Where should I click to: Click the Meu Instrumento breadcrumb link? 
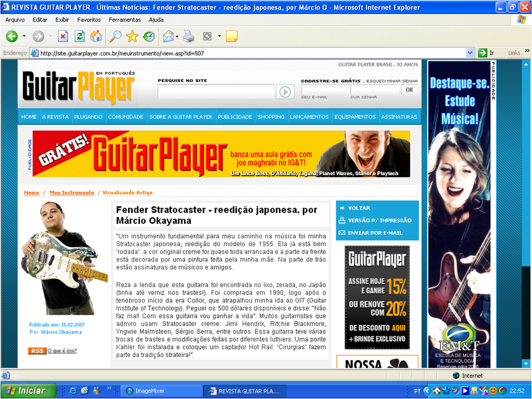(72, 192)
